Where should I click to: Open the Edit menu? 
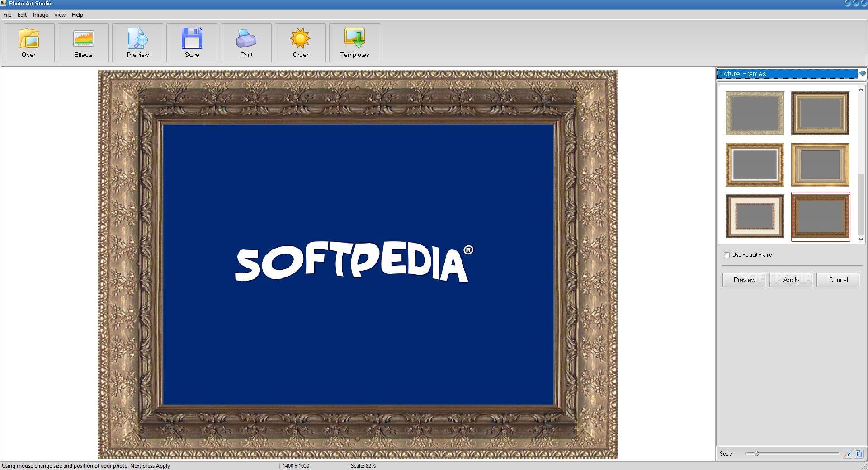22,15
